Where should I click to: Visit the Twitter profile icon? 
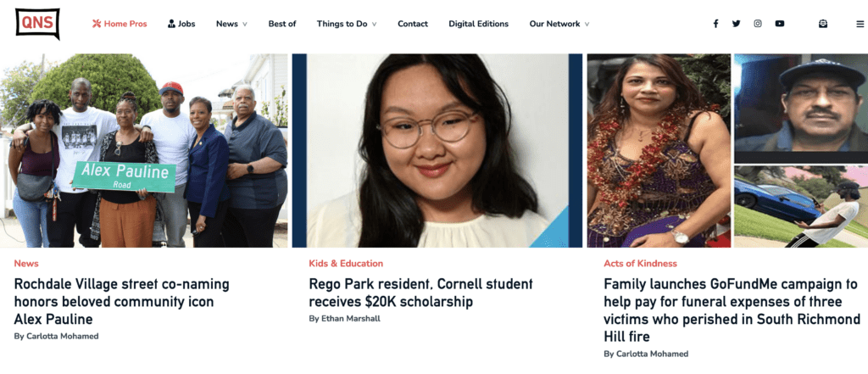point(736,24)
